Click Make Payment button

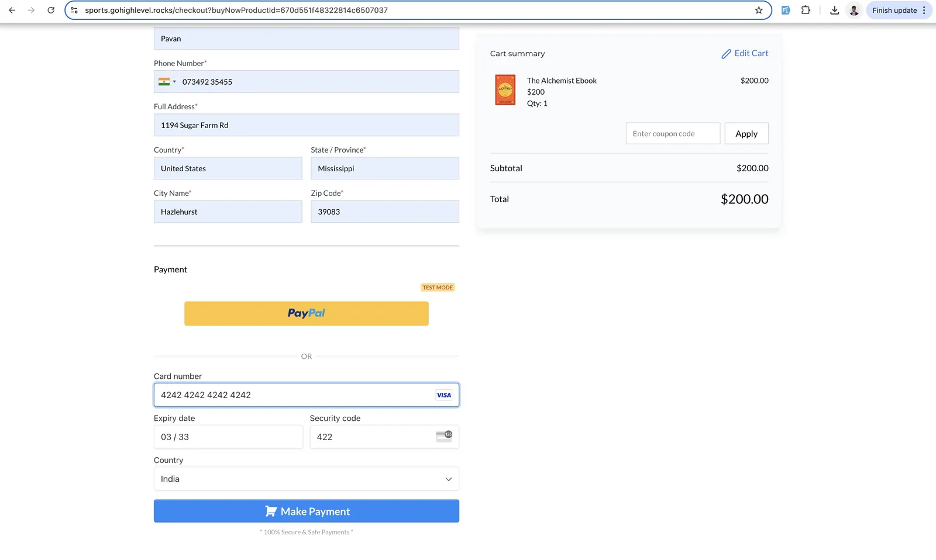click(x=307, y=511)
